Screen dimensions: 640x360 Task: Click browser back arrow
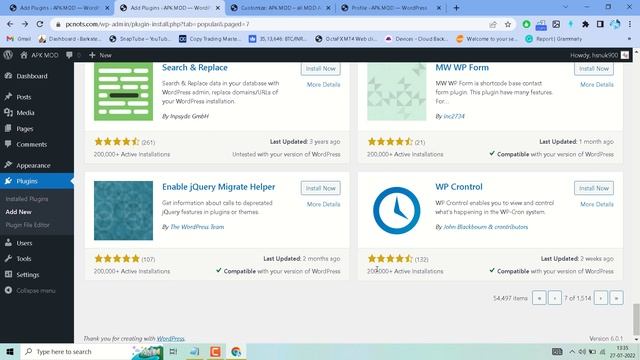(x=10, y=24)
